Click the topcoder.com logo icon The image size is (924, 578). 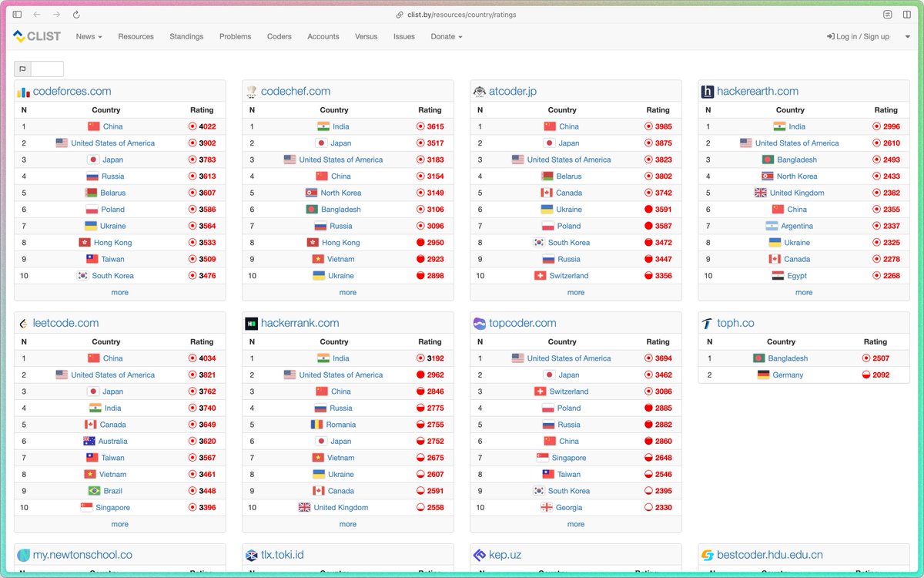pyautogui.click(x=479, y=324)
